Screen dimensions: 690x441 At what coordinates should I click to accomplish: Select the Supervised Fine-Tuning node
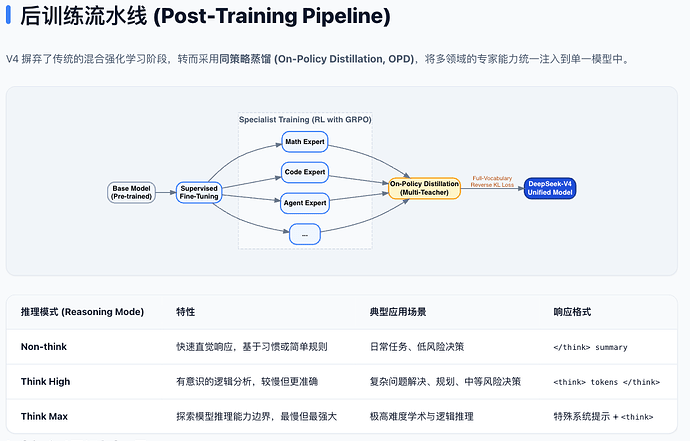[x=199, y=192]
